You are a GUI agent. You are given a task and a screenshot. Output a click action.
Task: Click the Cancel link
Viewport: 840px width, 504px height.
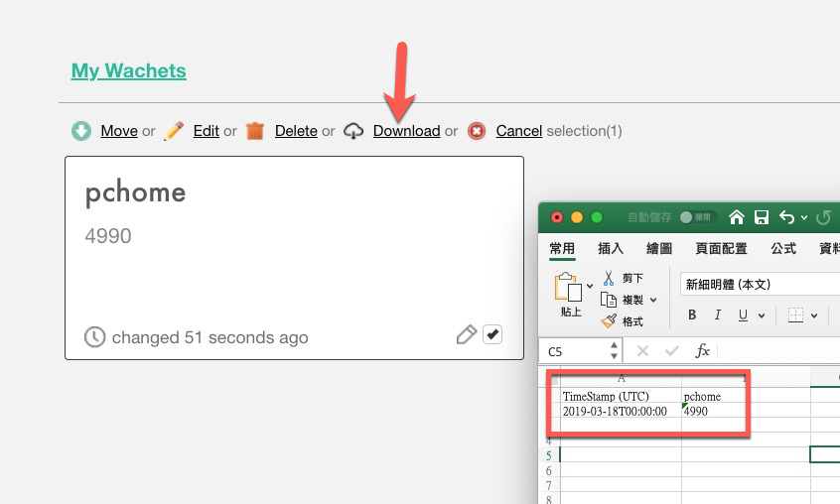519,131
